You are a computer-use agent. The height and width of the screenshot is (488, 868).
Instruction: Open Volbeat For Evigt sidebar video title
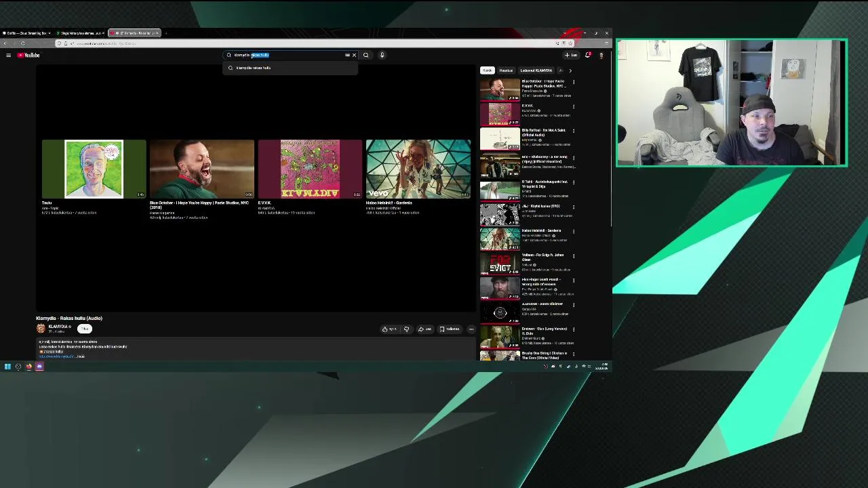542,257
